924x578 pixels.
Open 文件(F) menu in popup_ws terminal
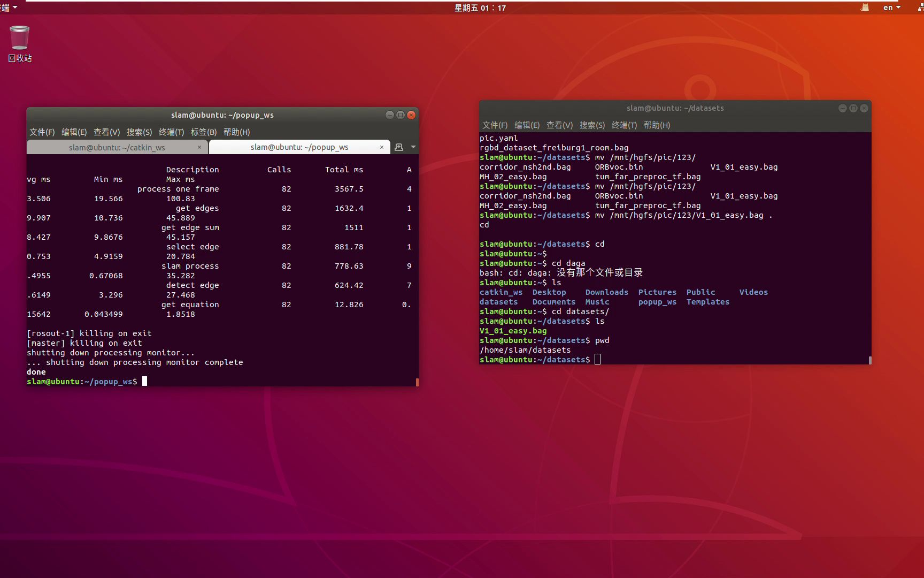tap(42, 132)
